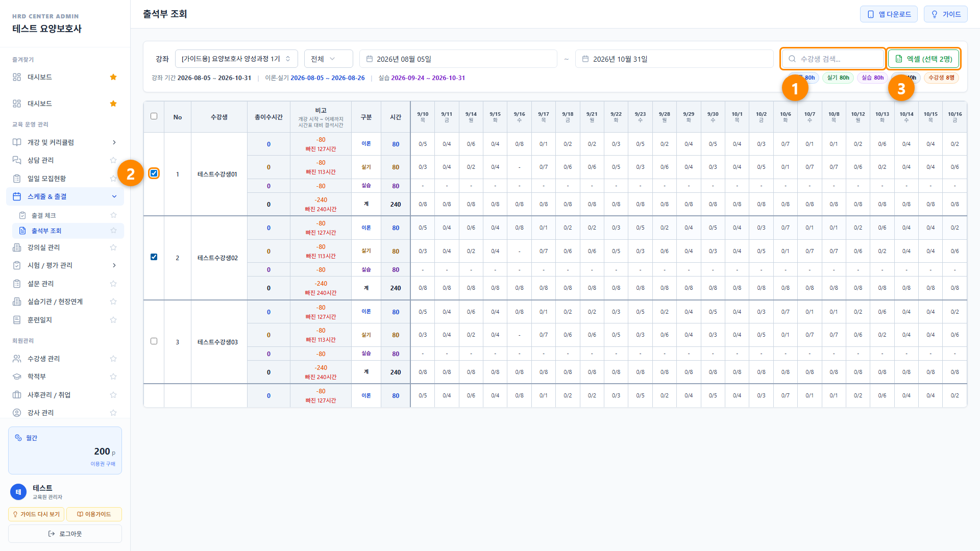Screen dimensions: 980x551
Task: Click the 사후관리 / 취업 briefcase icon
Action: click(17, 395)
